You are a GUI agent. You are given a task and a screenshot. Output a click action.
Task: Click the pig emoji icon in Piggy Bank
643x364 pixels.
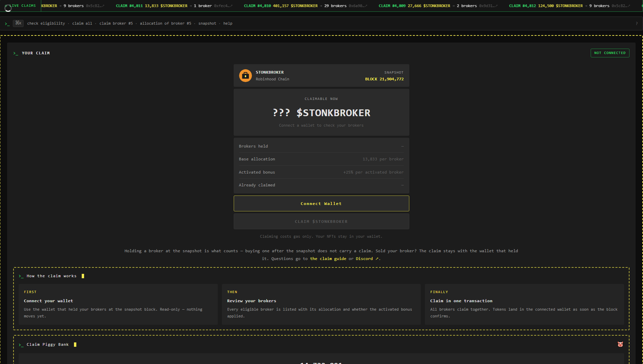(x=620, y=344)
